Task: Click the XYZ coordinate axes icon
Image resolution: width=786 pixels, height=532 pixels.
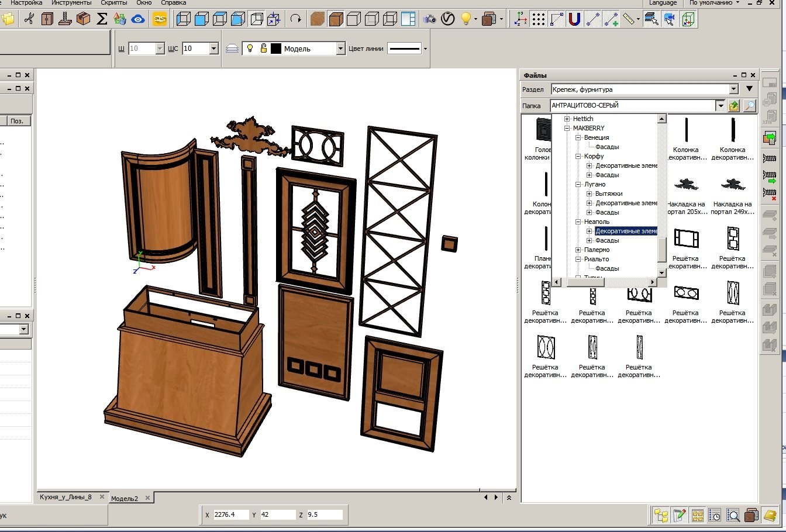Action: (x=520, y=19)
